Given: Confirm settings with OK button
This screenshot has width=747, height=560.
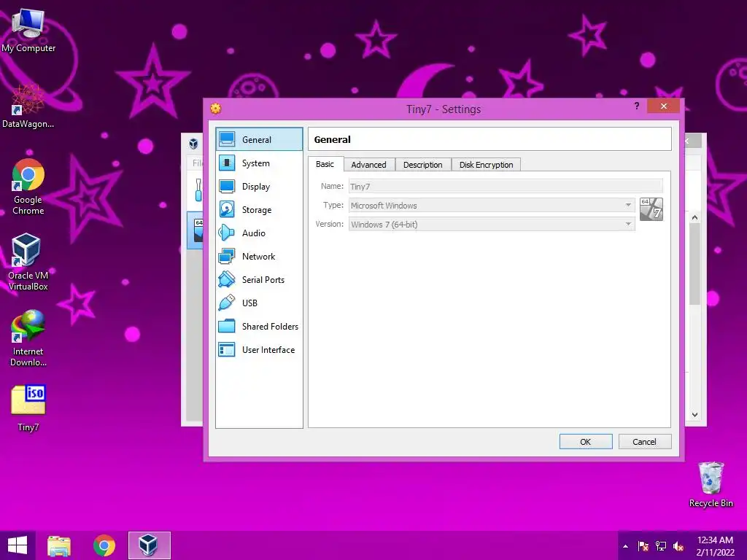Looking at the screenshot, I should tap(586, 441).
